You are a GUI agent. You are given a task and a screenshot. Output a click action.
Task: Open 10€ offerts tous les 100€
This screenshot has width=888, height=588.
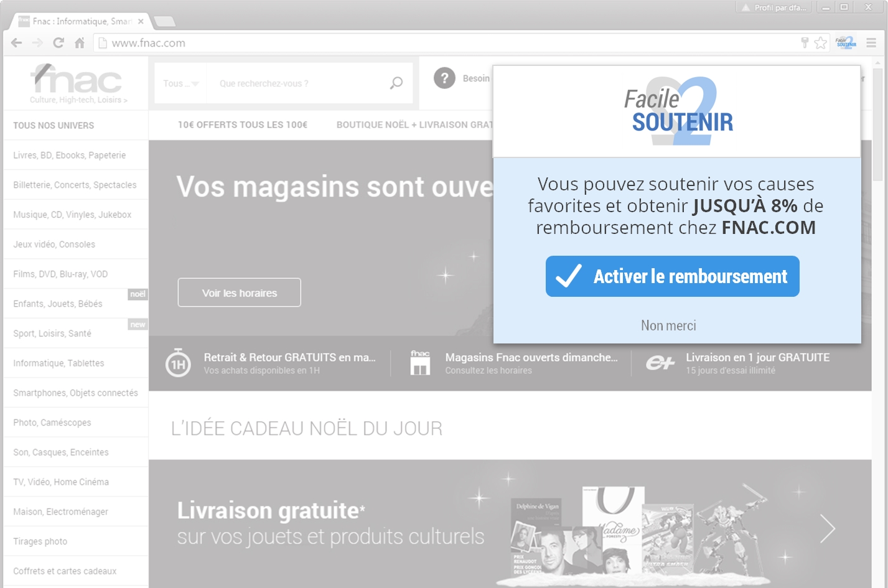pos(243,125)
